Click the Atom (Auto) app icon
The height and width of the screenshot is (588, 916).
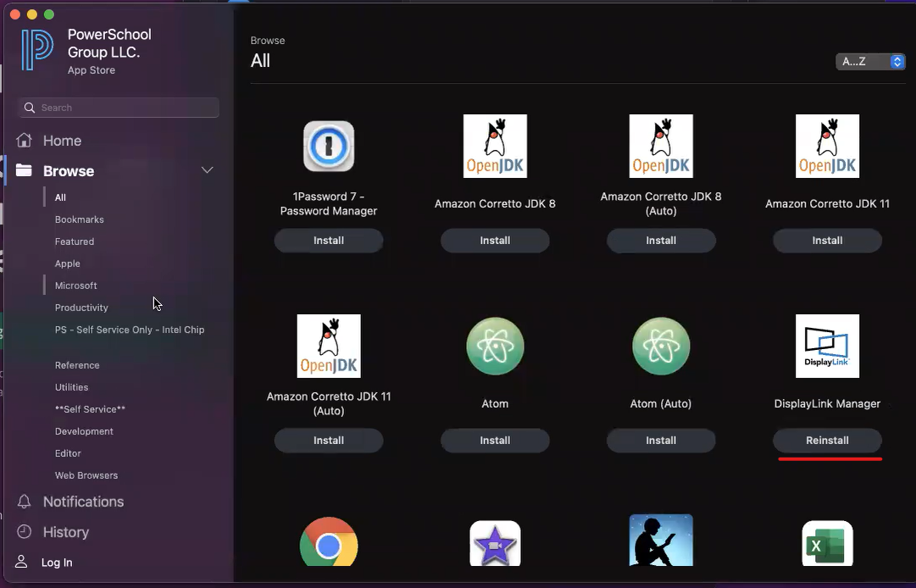(661, 347)
